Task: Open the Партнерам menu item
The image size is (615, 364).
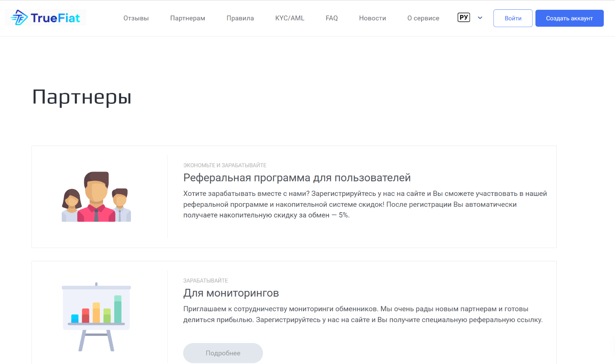Action: (x=188, y=18)
